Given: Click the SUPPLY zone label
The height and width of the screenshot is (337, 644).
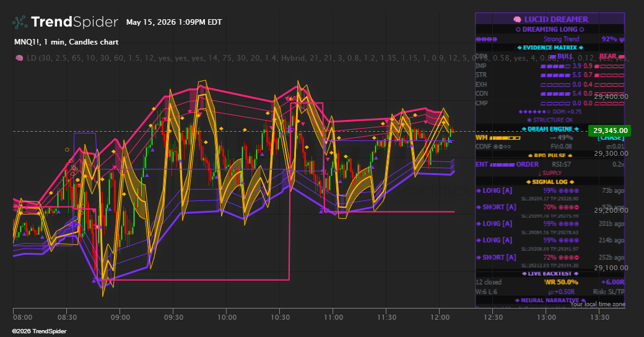Looking at the screenshot, I should pyautogui.click(x=550, y=173).
